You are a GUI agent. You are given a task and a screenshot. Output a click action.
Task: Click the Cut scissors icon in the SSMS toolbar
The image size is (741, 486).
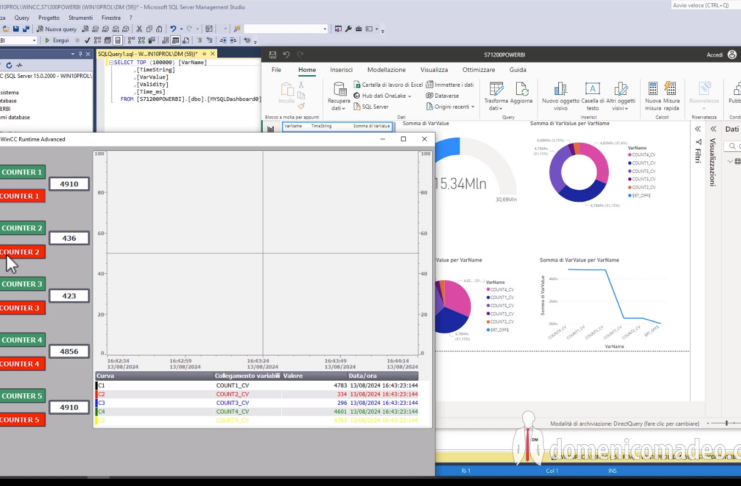(139, 29)
